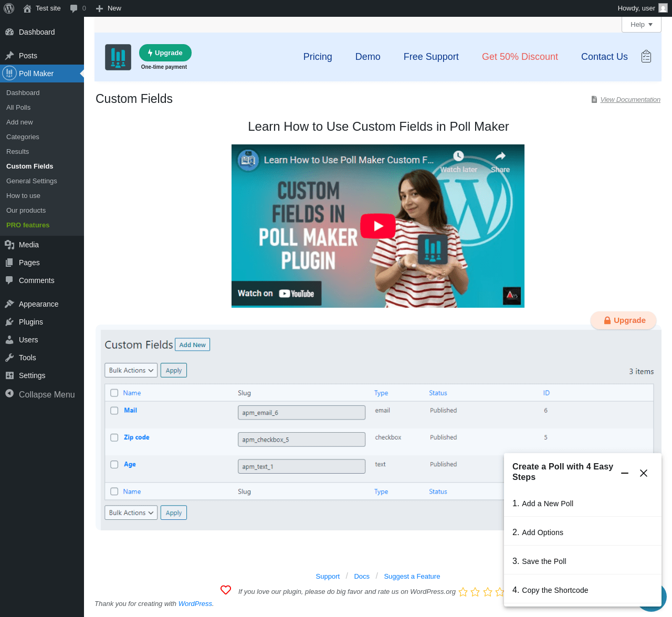Open All Polls submenu item

coord(18,107)
